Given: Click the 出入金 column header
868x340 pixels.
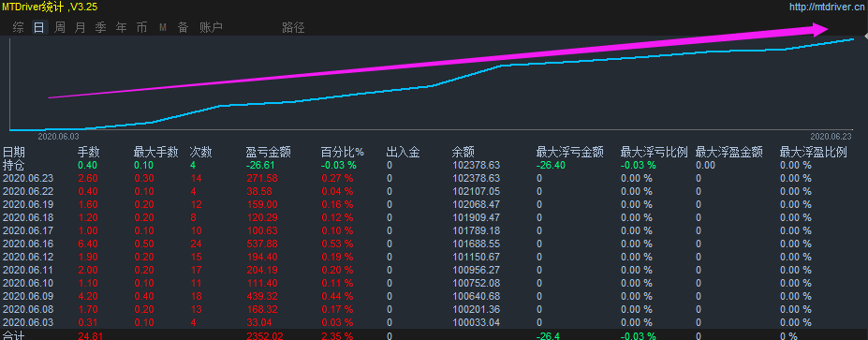Looking at the screenshot, I should coord(403,153).
